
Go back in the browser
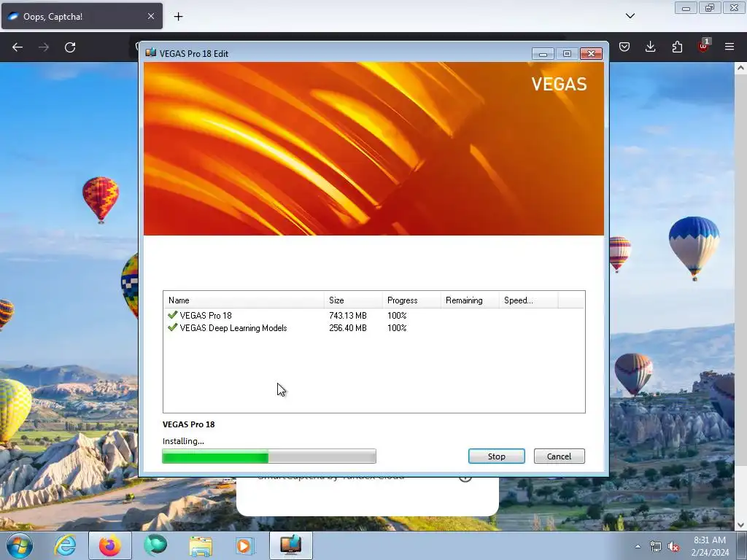18,47
